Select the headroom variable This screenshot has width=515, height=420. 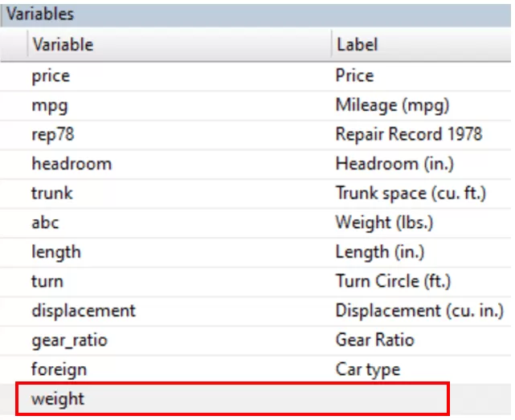click(72, 164)
